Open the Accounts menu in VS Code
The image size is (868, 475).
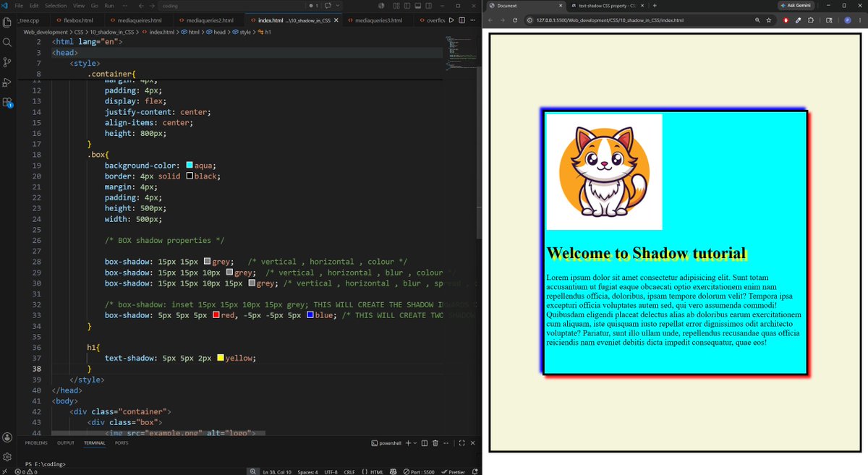7,437
